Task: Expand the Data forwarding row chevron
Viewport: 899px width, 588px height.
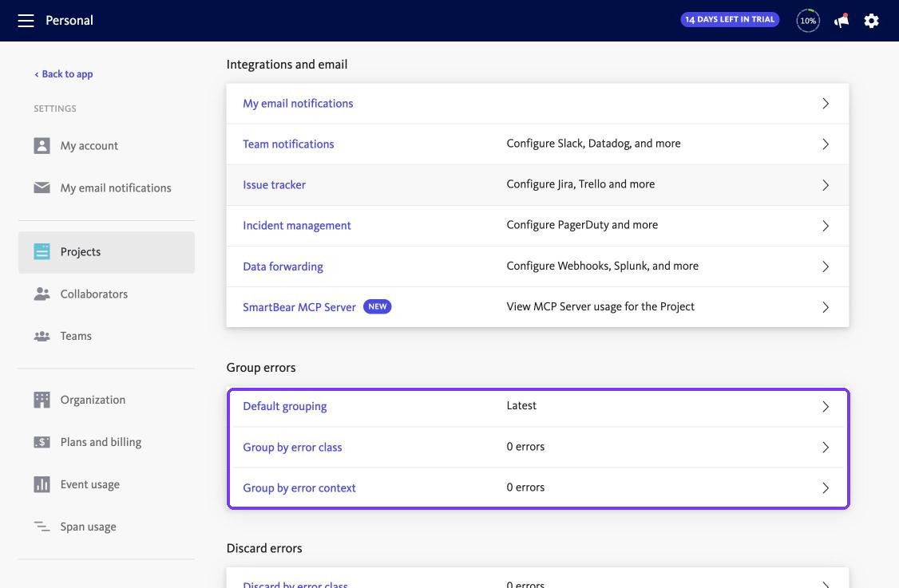Action: click(x=826, y=266)
